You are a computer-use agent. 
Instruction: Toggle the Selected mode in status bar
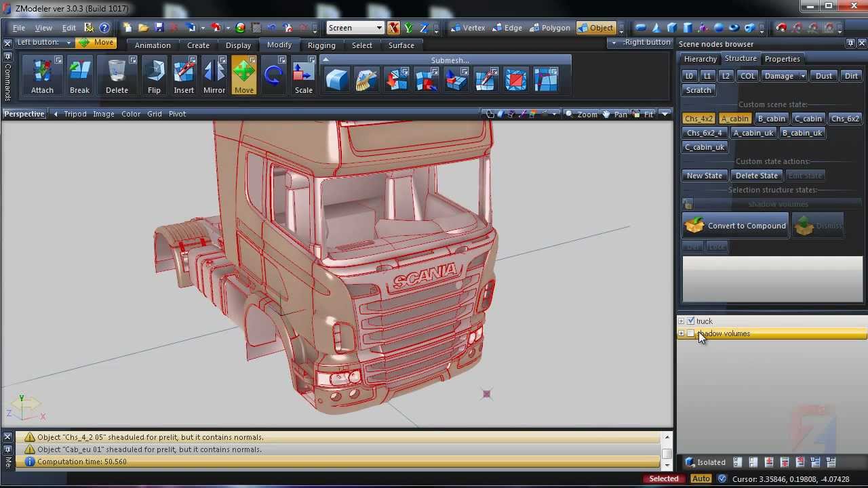click(x=664, y=479)
